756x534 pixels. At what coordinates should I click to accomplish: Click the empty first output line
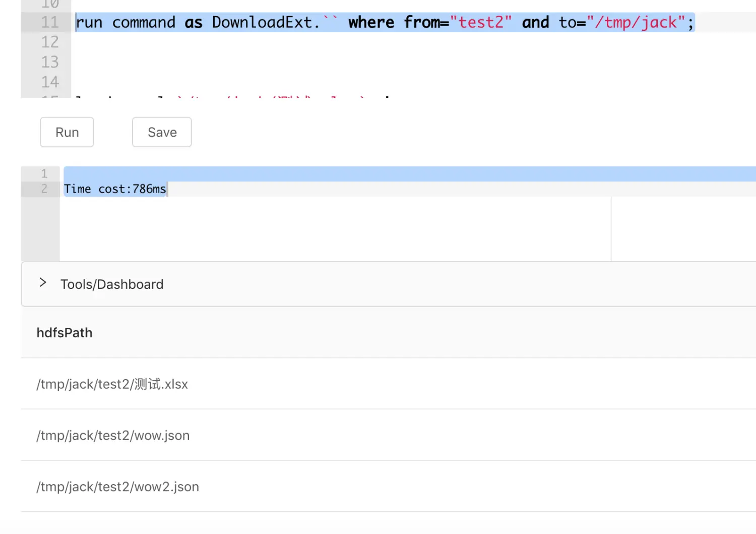tap(410, 174)
